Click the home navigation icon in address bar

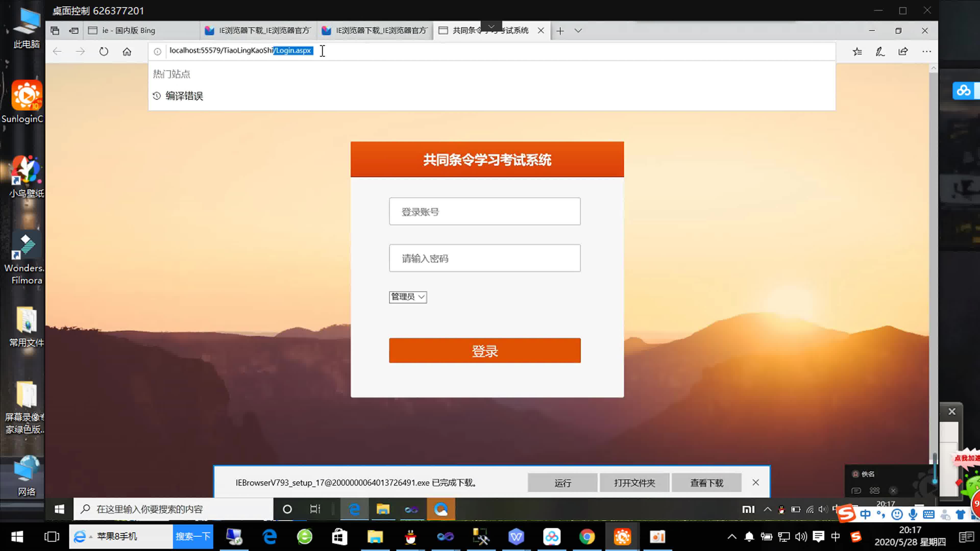127,51
